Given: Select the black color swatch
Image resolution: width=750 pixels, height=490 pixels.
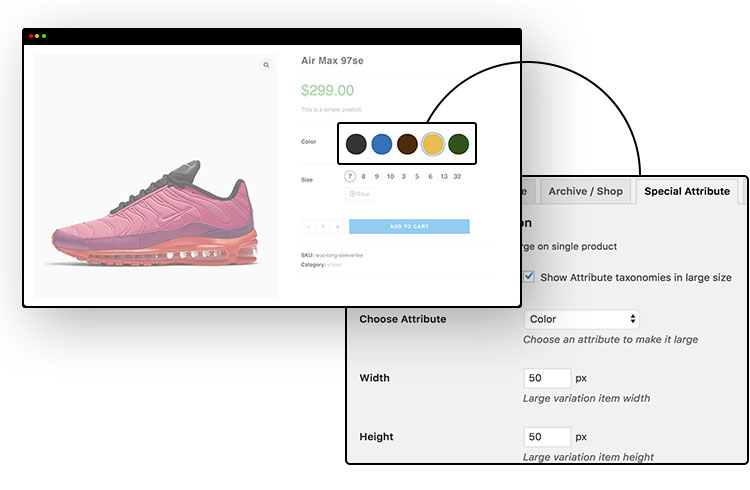Looking at the screenshot, I should (x=356, y=144).
